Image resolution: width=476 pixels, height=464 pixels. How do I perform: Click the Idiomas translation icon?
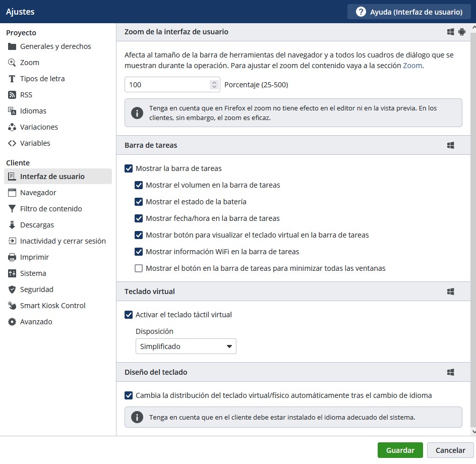12,111
